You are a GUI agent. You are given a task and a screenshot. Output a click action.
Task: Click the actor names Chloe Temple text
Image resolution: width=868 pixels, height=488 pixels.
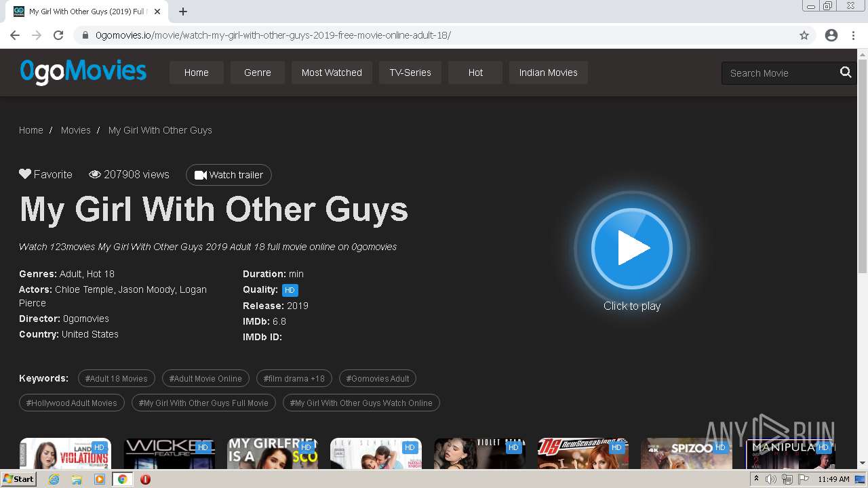[x=83, y=289]
